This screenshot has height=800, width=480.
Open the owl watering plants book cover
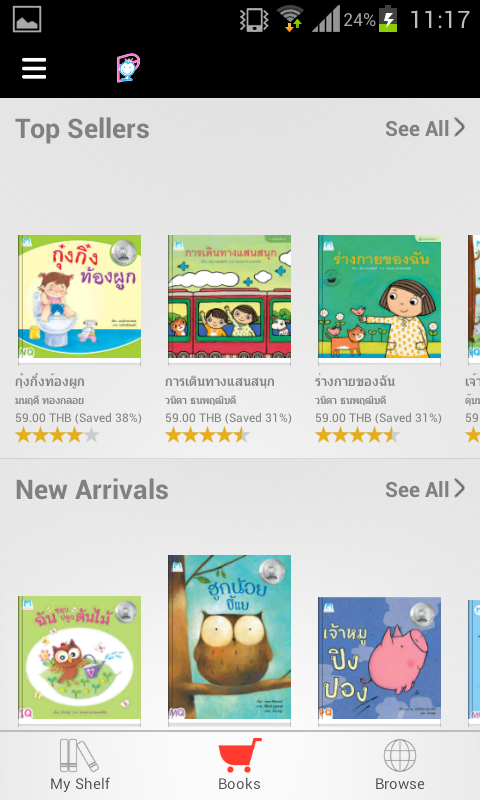[80, 658]
